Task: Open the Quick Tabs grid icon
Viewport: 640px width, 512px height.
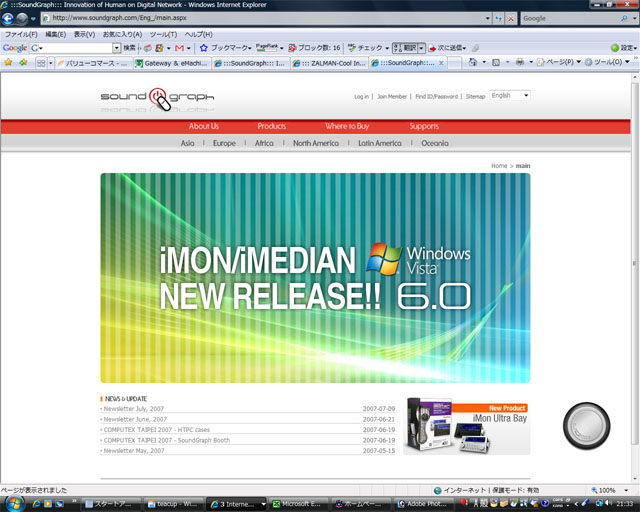Action: 41,63
